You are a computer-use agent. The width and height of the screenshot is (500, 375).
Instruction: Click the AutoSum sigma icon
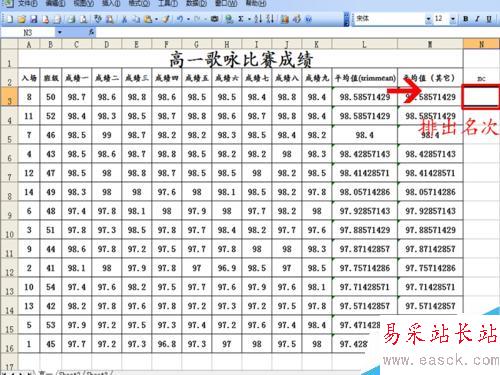[241, 19]
